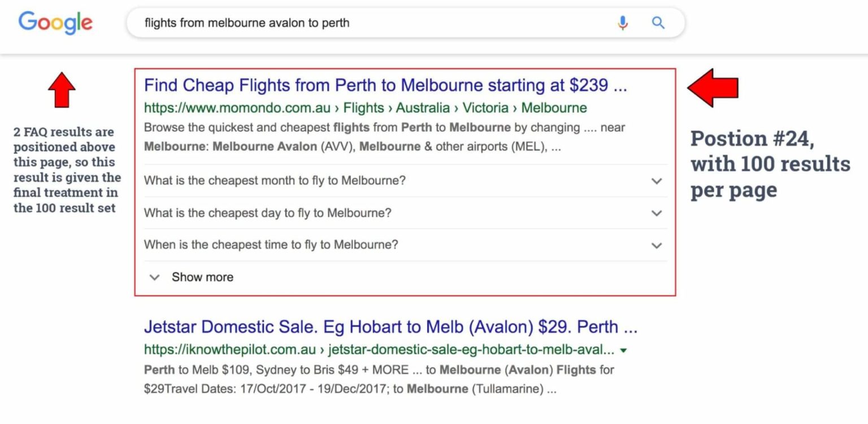The height and width of the screenshot is (424, 868).
Task: Open the momondo cheap flights result title
Action: (386, 85)
